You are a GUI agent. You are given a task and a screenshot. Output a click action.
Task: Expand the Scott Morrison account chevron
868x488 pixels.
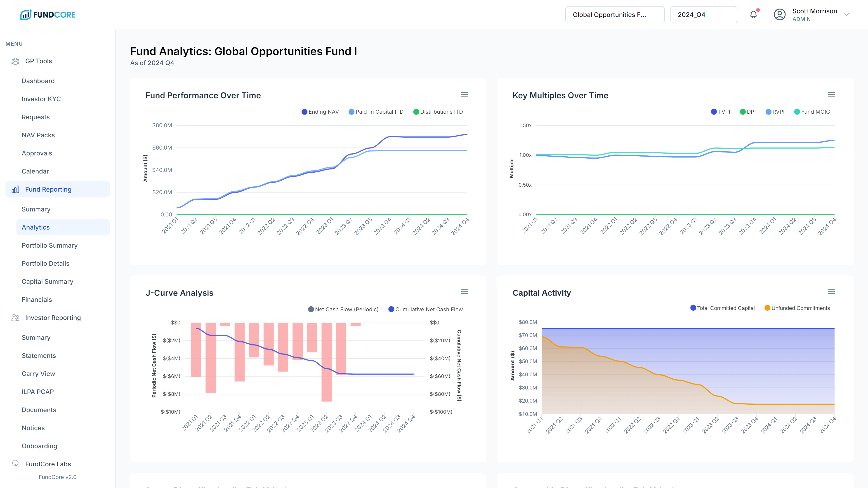pyautogui.click(x=846, y=14)
